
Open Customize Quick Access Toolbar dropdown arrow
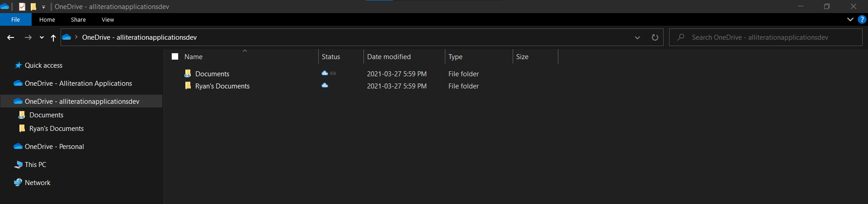(43, 7)
